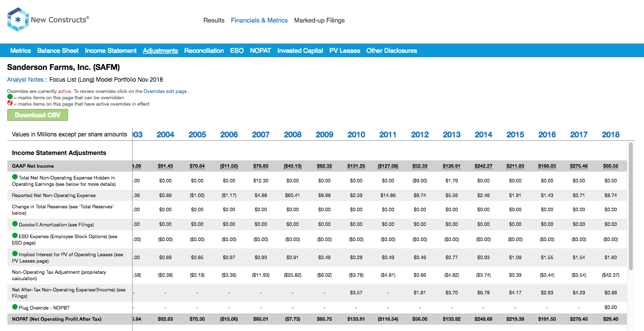Open Marked-up Filings section
The image size is (644, 331).
click(319, 21)
